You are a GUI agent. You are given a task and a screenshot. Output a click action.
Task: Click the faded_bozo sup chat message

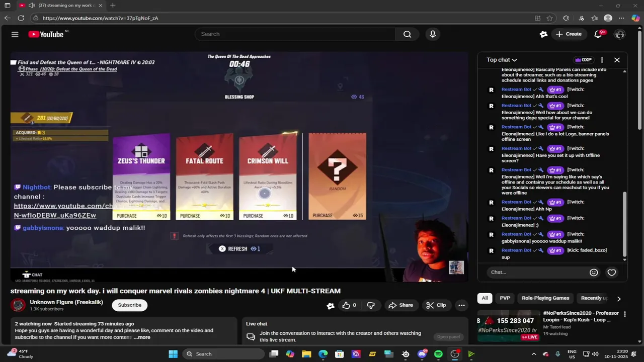[553, 253]
